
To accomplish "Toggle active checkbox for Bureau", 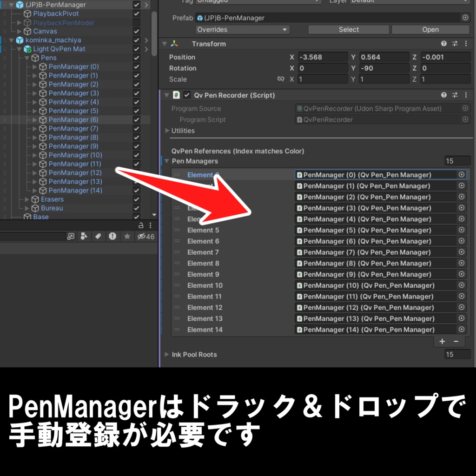I will [x=137, y=208].
